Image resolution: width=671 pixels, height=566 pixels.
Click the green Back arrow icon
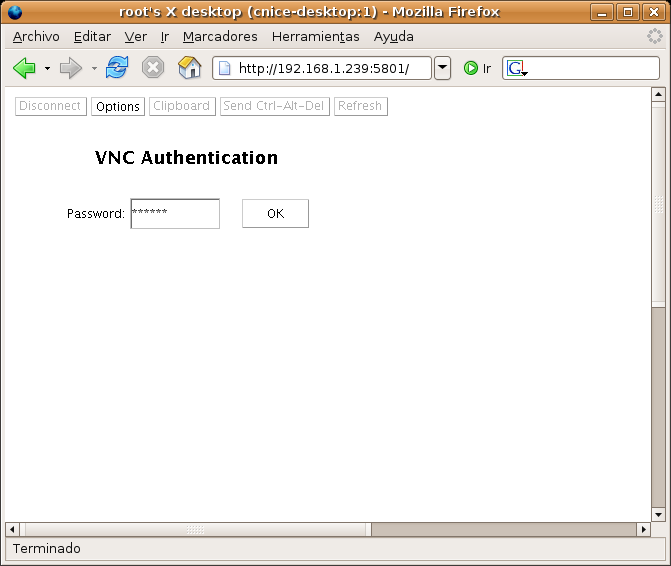point(24,68)
